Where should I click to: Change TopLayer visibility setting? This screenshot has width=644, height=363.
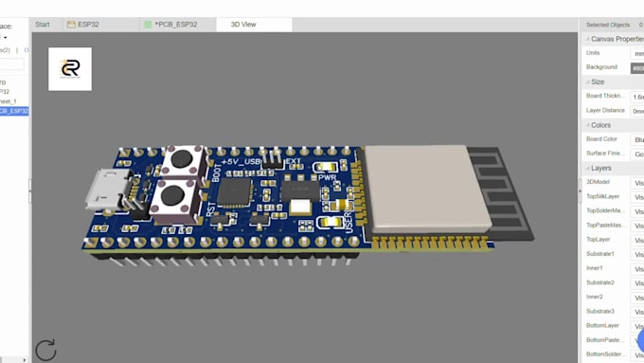[x=637, y=241]
